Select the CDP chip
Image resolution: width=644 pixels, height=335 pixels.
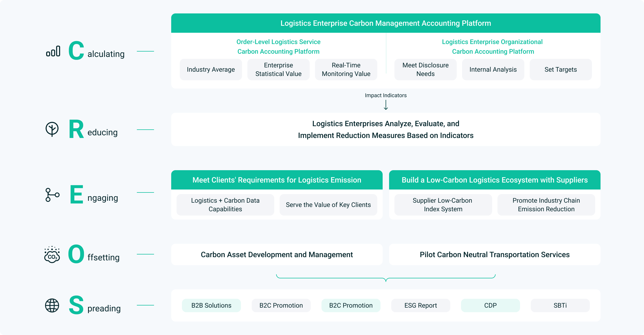[x=491, y=305]
